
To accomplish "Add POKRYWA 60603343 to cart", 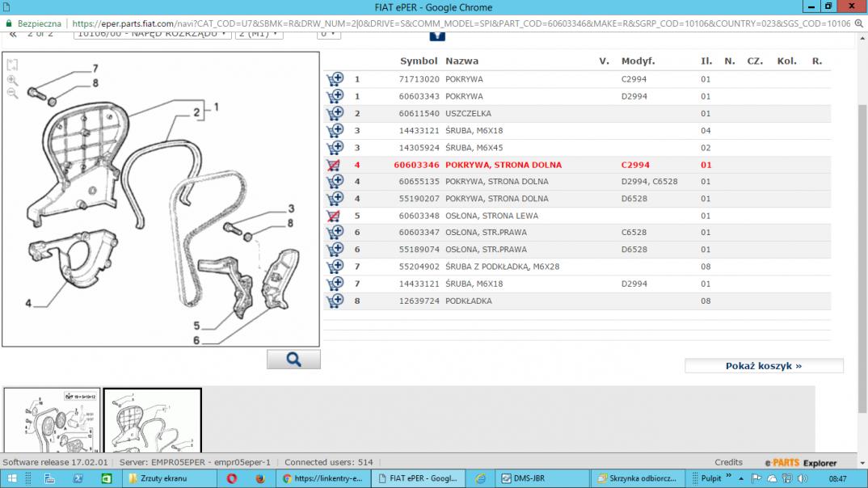I will [x=335, y=96].
